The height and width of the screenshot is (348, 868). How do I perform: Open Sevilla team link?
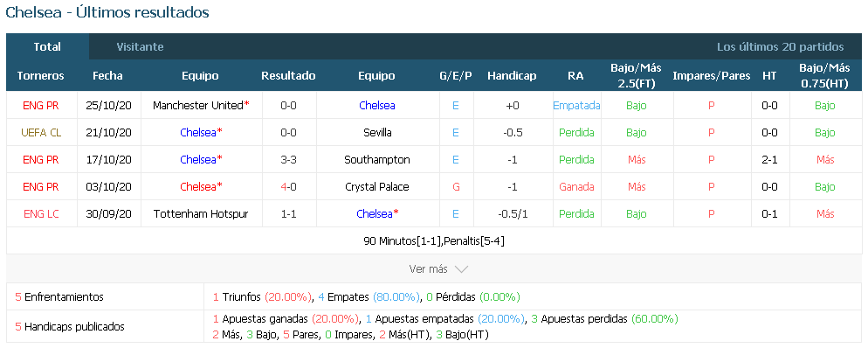pos(377,132)
